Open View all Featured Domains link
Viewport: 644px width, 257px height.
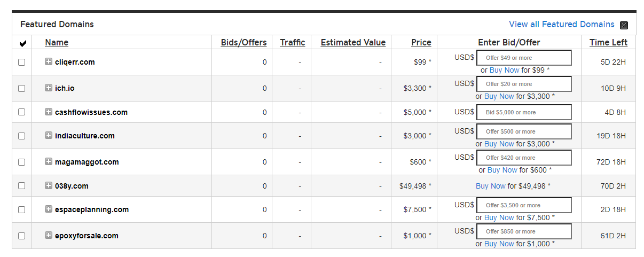(x=561, y=24)
